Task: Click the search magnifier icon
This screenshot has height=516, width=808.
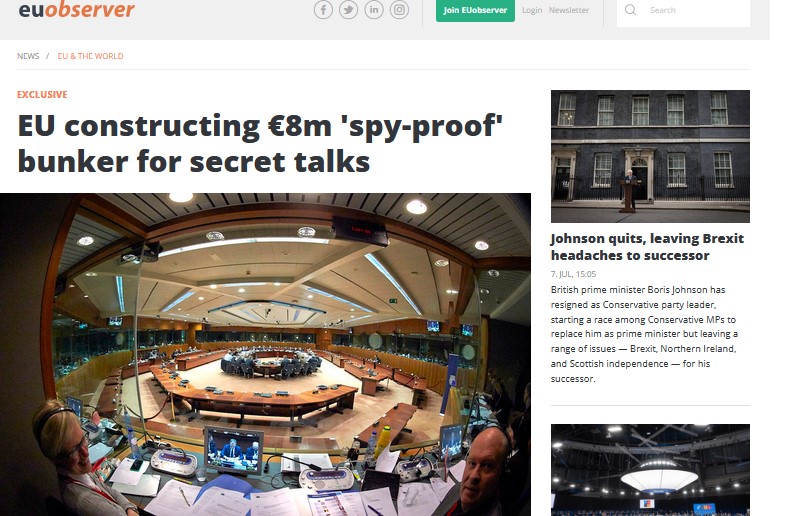Action: click(x=630, y=10)
